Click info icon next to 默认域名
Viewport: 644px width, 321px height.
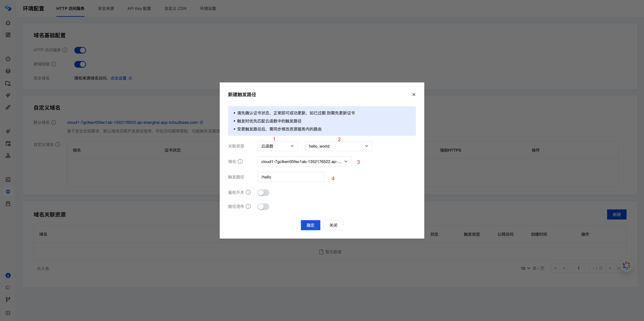[x=54, y=122]
